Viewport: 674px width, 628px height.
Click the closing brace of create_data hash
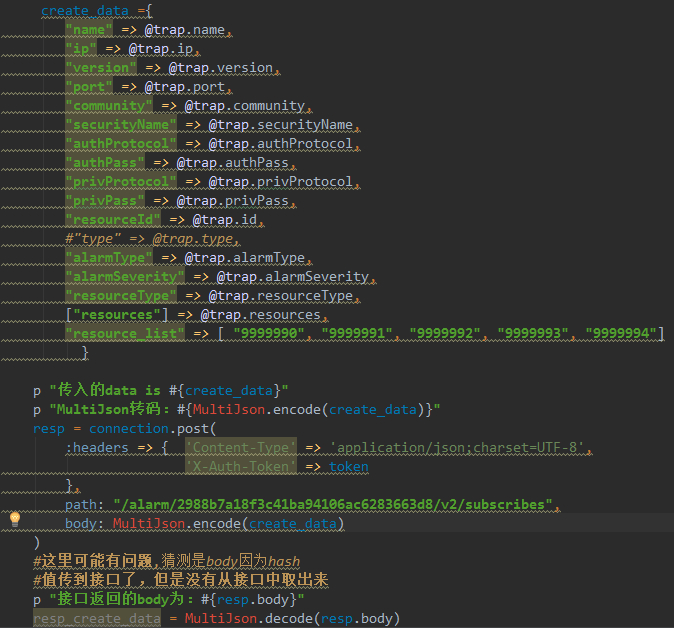tap(85, 352)
